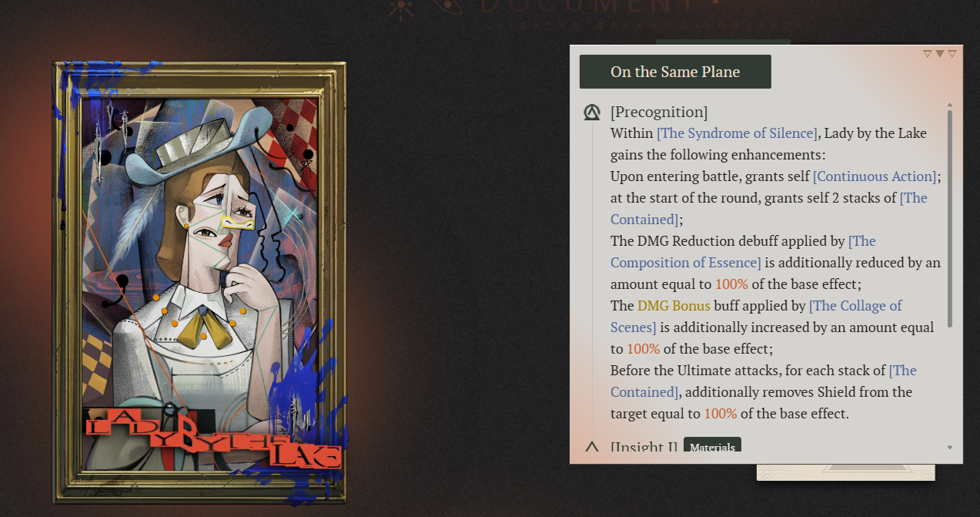Click the skill panel vertical scrollbar thumb
Viewport: 980px width, 517px height.
pos(950,219)
